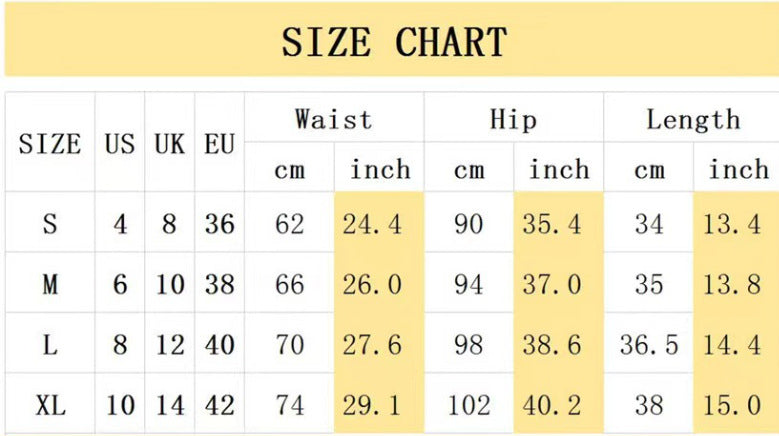Select the SIZE column header
Image resolution: width=779 pixels, height=436 pixels.
point(50,144)
